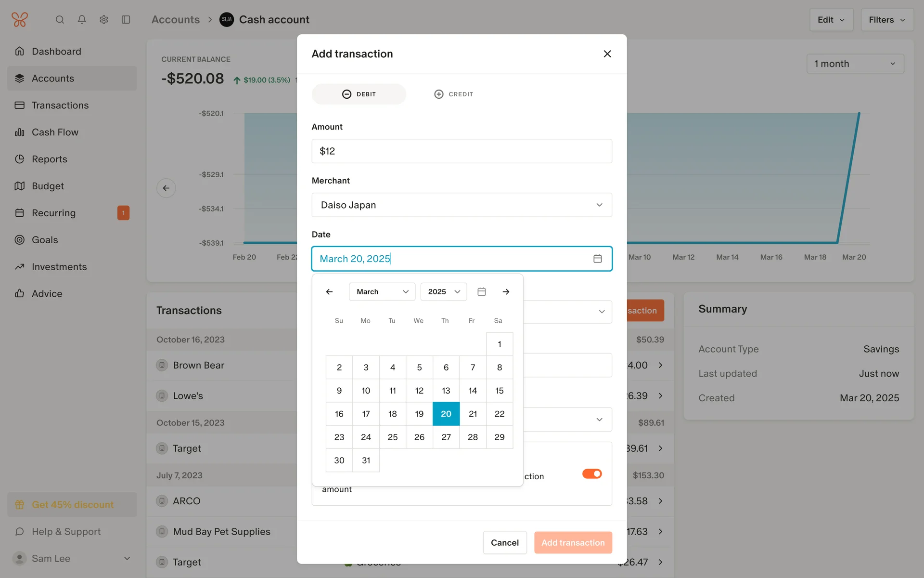Click the Add transaction submit button
The image size is (924, 578).
[573, 543]
